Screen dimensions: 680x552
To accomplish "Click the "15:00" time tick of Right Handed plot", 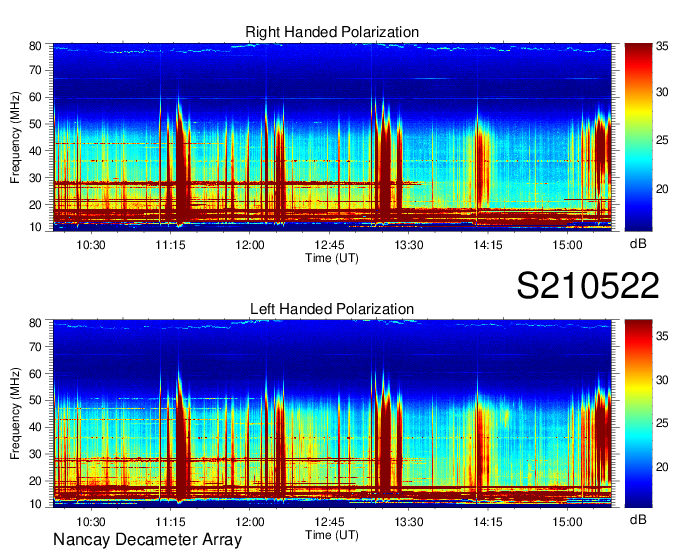I will pyautogui.click(x=567, y=245).
